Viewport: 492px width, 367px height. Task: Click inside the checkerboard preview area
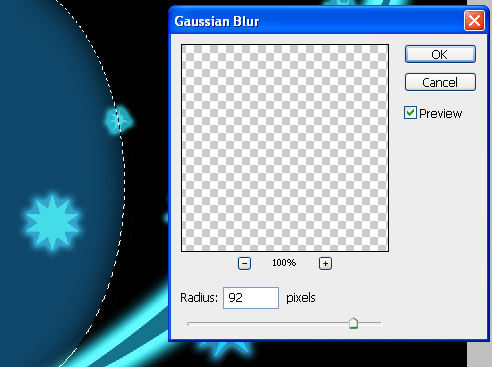285,148
